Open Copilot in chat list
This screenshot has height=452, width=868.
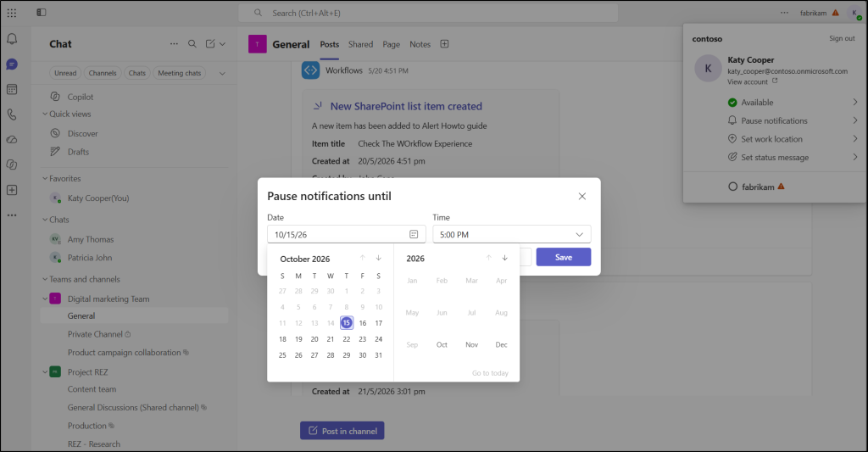point(81,97)
